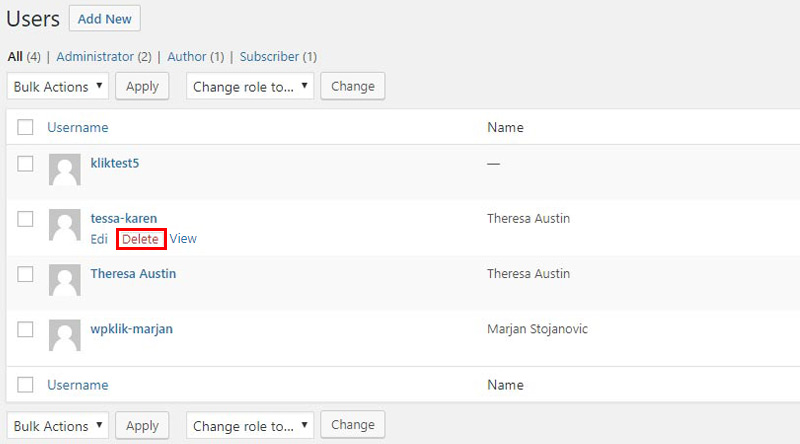Click kliktest5 user avatar icon
This screenshot has width=800, height=444.
point(65,169)
